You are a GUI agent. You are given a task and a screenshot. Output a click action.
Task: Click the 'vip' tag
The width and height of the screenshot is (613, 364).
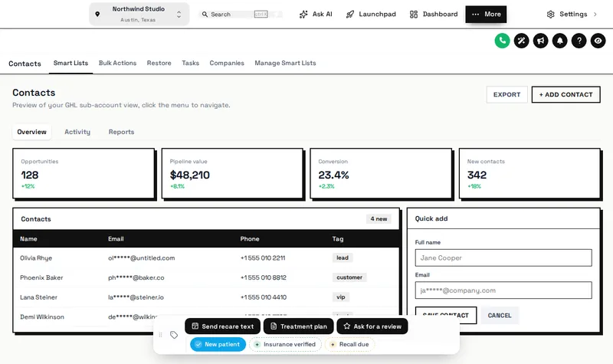click(341, 297)
